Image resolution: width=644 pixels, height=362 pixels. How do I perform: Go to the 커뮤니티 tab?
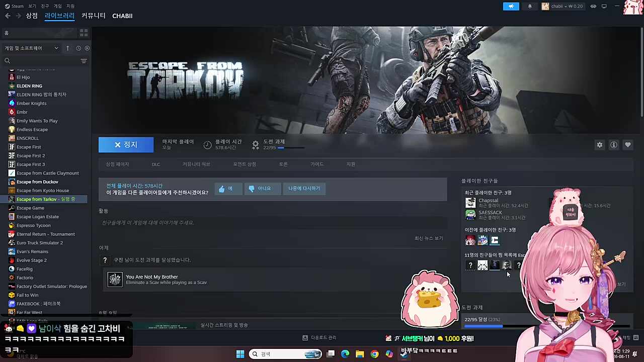click(94, 16)
